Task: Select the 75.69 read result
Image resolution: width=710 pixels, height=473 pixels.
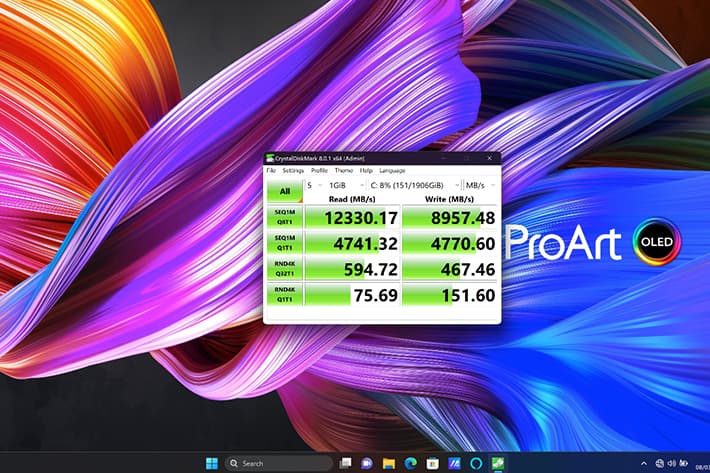Action: pos(353,295)
